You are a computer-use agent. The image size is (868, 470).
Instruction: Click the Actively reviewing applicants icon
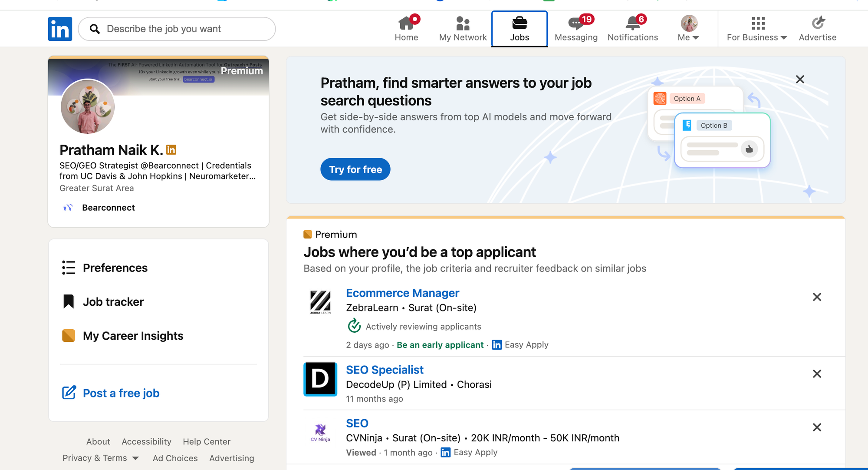tap(354, 325)
